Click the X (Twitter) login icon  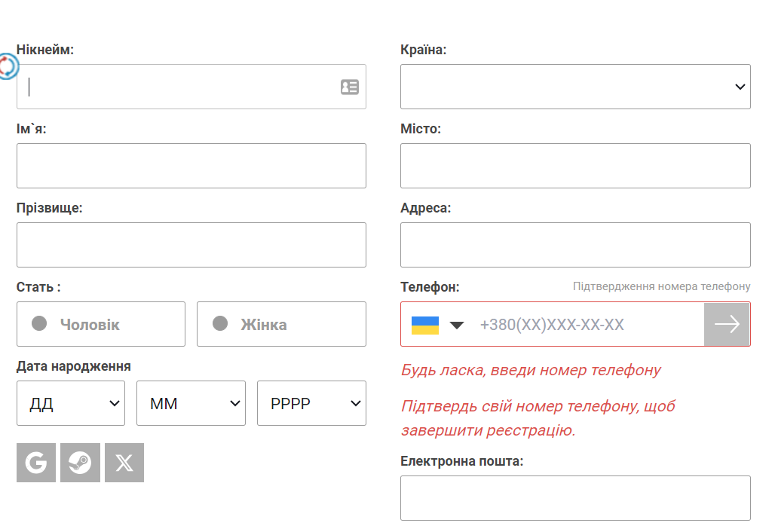[x=124, y=463]
